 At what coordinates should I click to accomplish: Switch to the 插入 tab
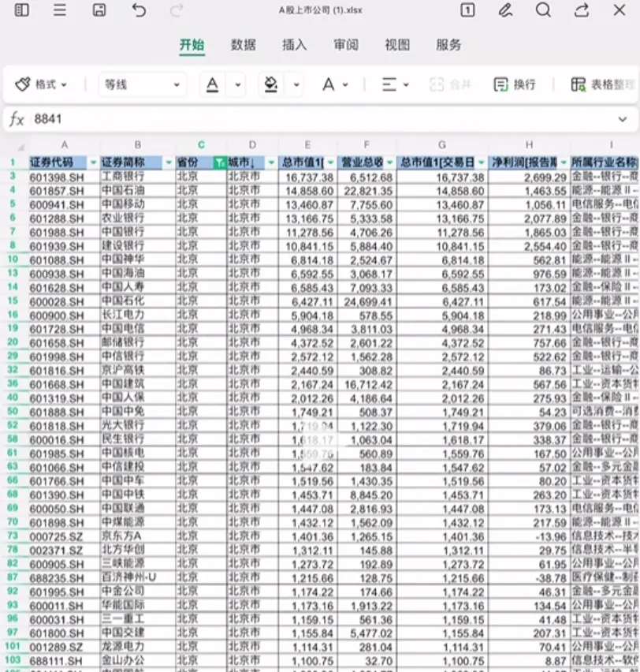pos(295,45)
